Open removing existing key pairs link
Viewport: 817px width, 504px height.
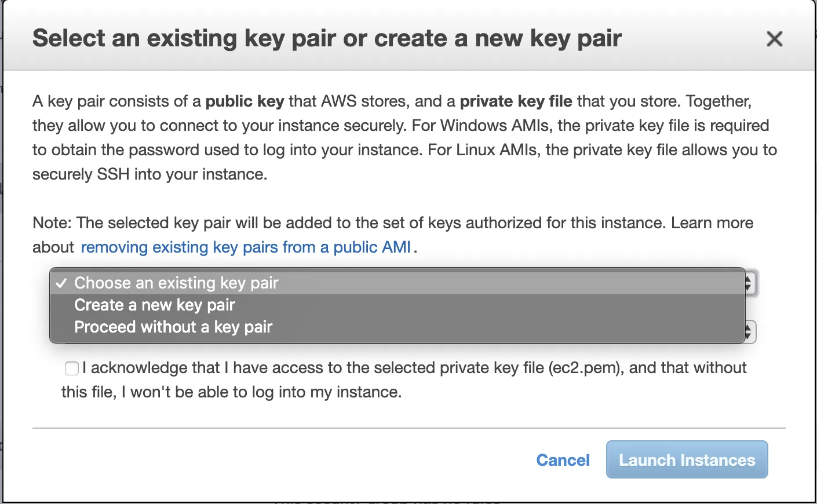(246, 247)
